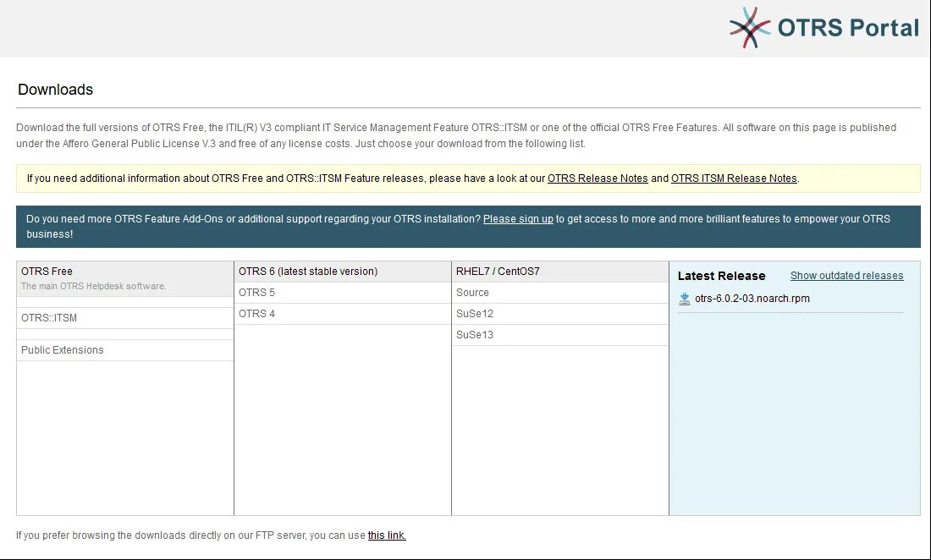Click the download icon beside otrs-6.0.2-03.noarch.rpm
931x560 pixels.
(x=684, y=298)
